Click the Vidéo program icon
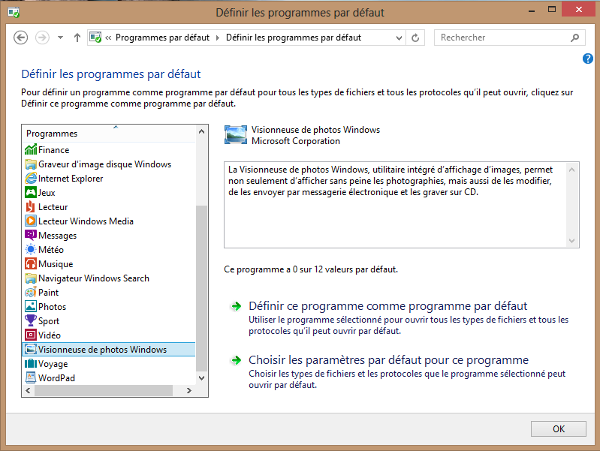 pyautogui.click(x=31, y=335)
